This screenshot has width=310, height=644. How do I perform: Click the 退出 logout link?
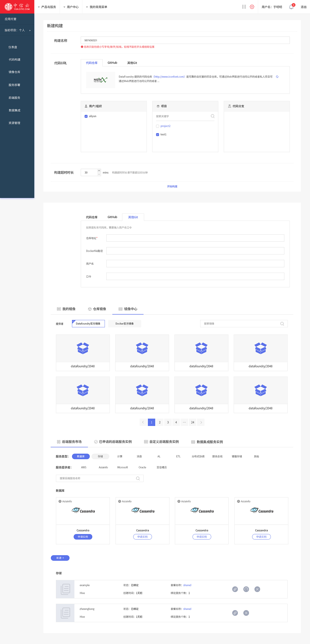(x=303, y=7)
